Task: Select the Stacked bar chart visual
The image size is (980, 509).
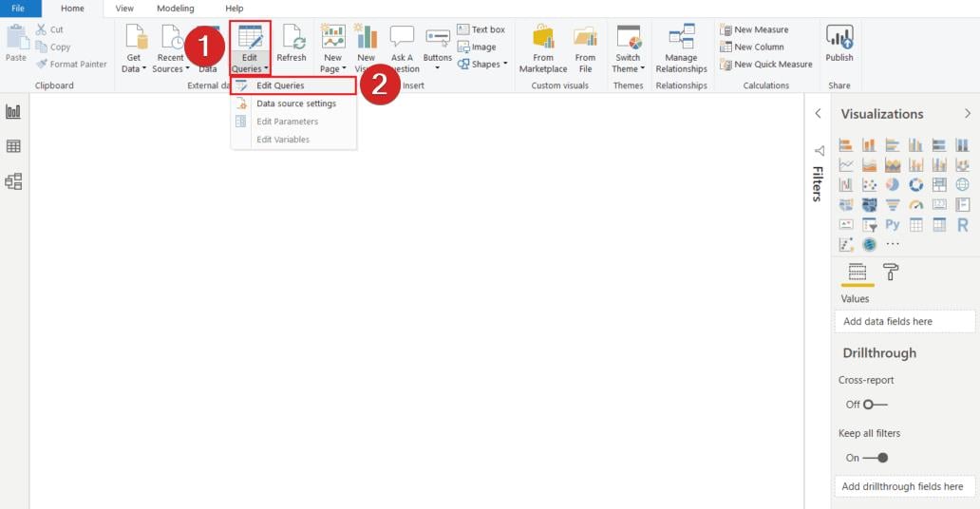Action: tap(845, 145)
